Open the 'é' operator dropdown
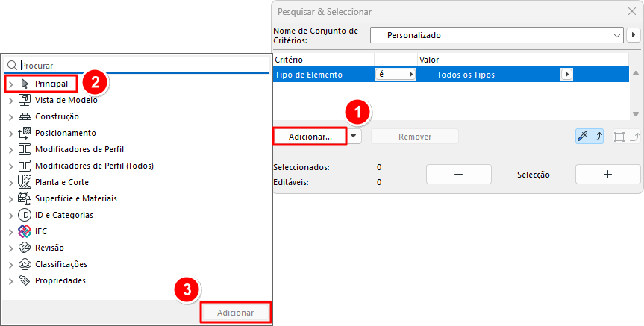The image size is (644, 326). point(396,75)
